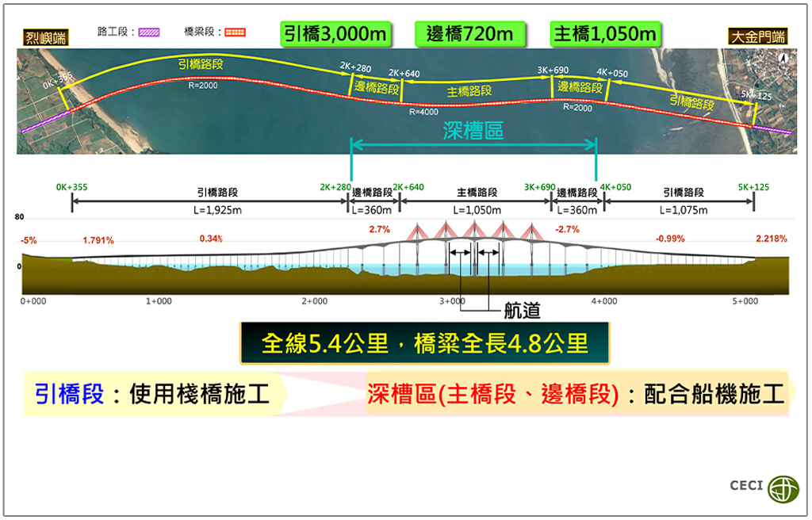Select the 引橋3,000m green box
812x520 pixels.
pyautogui.click(x=335, y=33)
